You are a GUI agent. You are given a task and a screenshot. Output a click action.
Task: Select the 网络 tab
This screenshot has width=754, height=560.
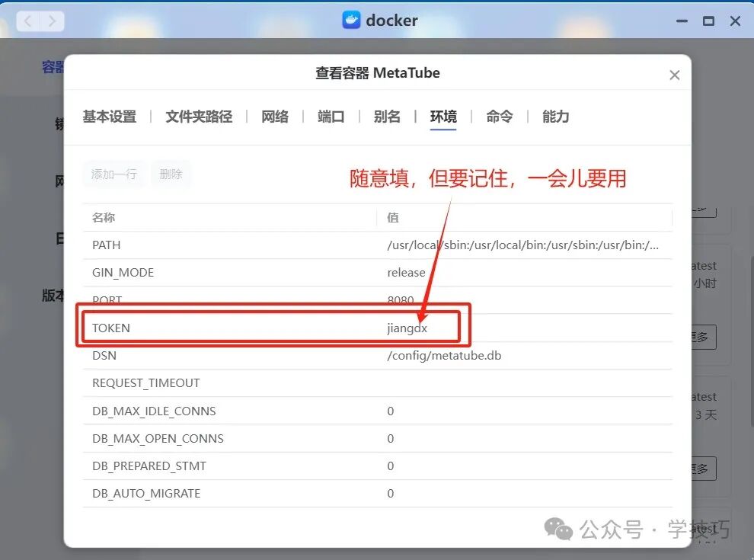click(274, 117)
